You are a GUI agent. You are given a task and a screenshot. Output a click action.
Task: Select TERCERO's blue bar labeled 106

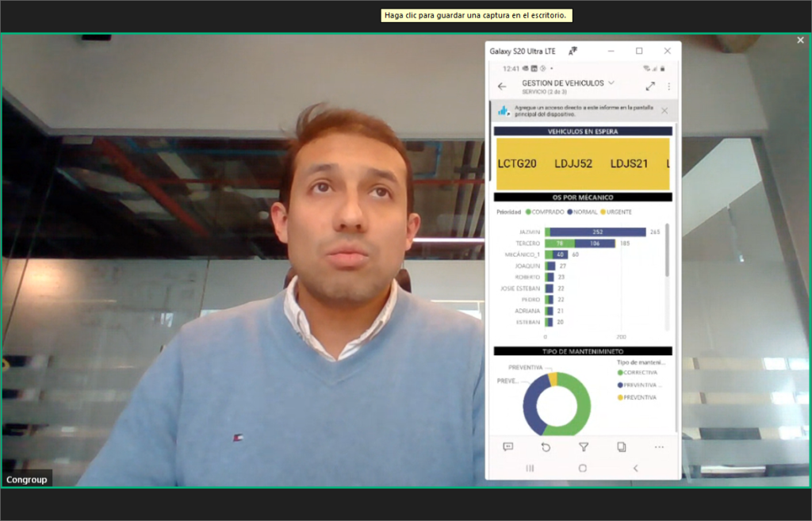tap(595, 243)
